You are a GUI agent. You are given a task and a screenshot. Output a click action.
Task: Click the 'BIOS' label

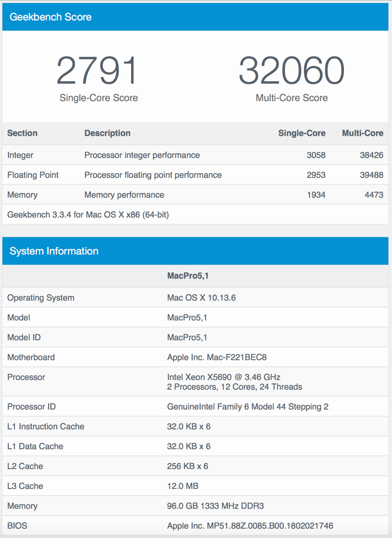pyautogui.click(x=17, y=526)
